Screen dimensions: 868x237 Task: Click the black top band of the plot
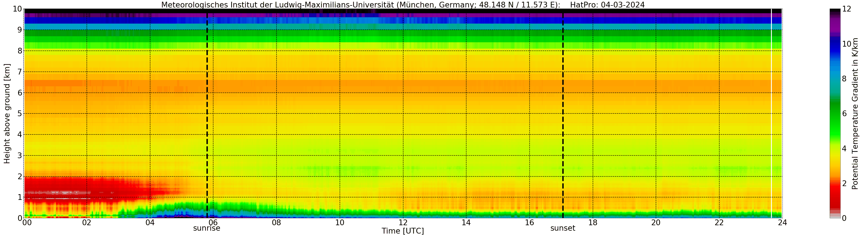[x=403, y=11]
